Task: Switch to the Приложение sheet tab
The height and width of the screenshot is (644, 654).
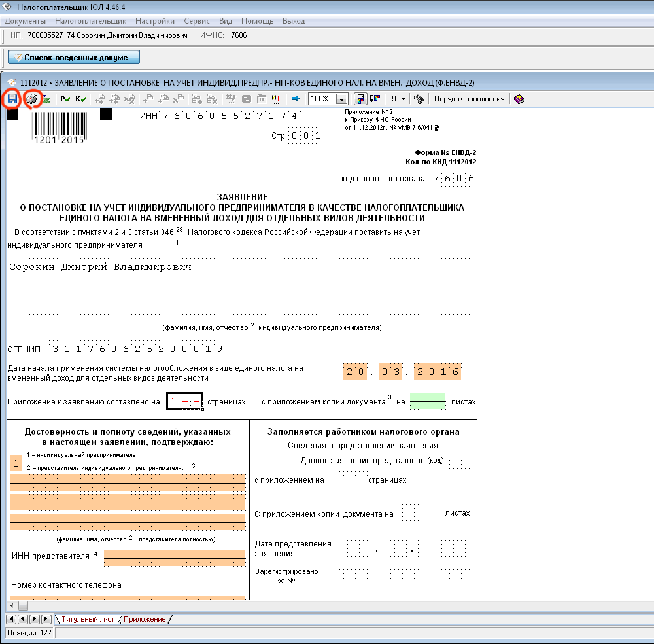Action: [x=145, y=619]
